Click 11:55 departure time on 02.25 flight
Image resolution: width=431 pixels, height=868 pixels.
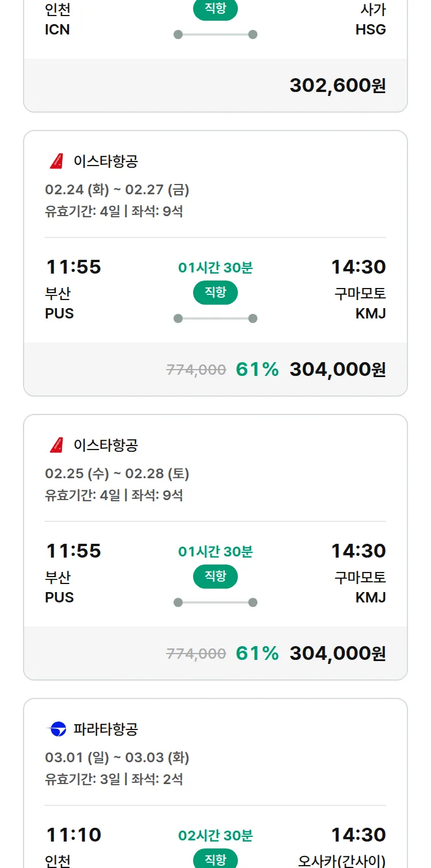[74, 551]
